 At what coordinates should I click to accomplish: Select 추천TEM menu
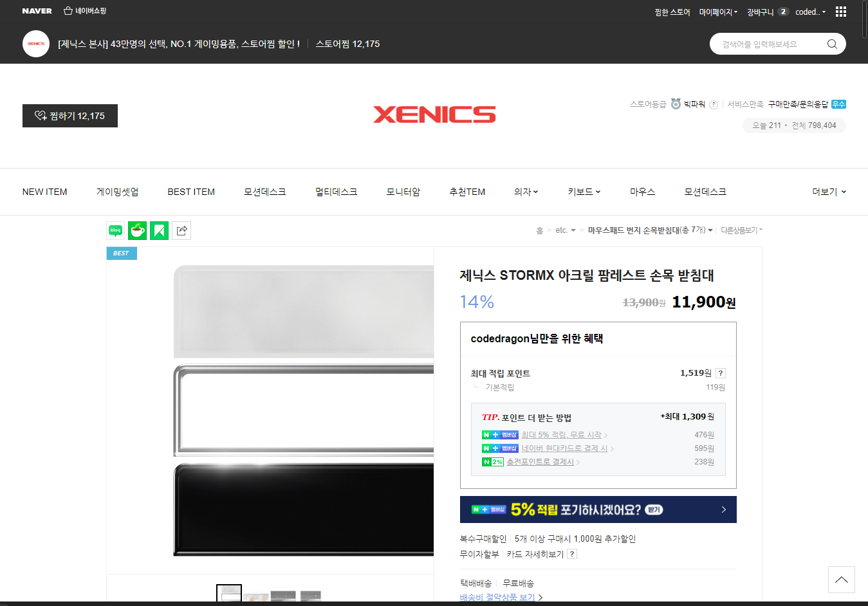[467, 192]
